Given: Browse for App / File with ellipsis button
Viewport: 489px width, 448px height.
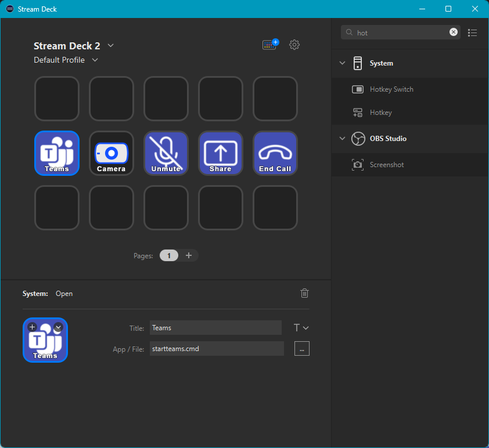Looking at the screenshot, I should click(x=302, y=349).
